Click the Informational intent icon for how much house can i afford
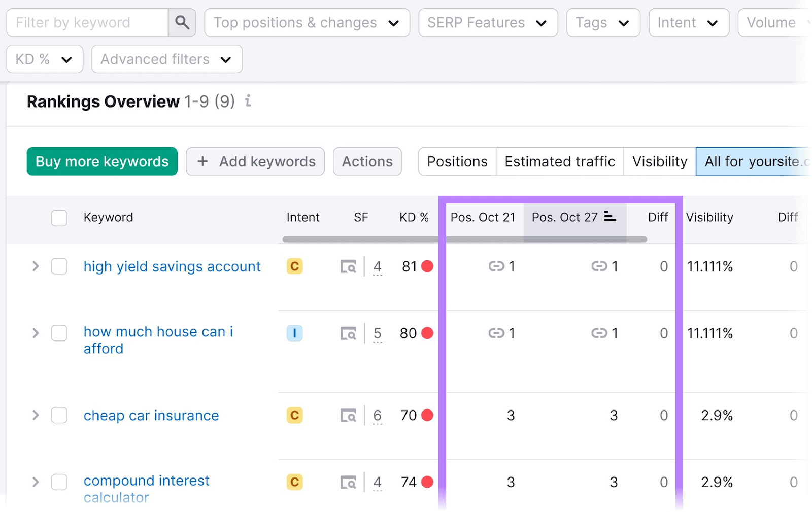812x512 pixels. click(295, 333)
